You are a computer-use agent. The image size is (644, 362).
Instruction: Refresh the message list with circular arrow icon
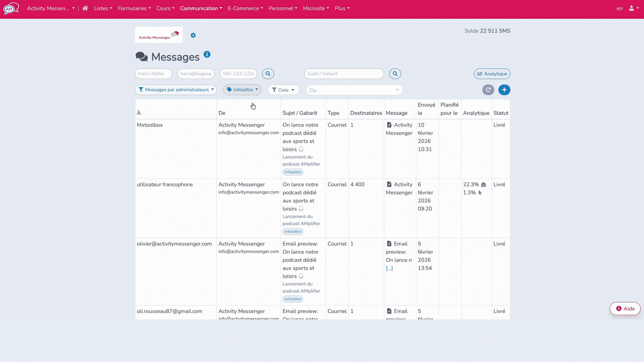488,90
